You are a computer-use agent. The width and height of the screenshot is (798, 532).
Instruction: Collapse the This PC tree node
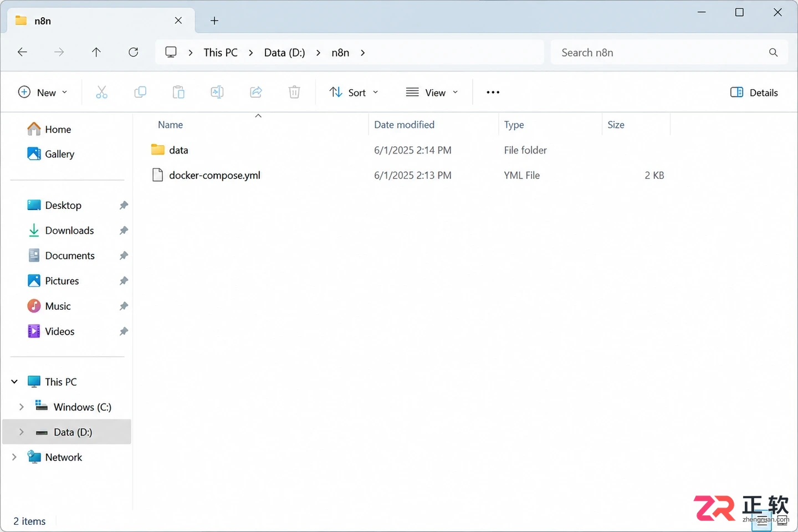(x=14, y=382)
